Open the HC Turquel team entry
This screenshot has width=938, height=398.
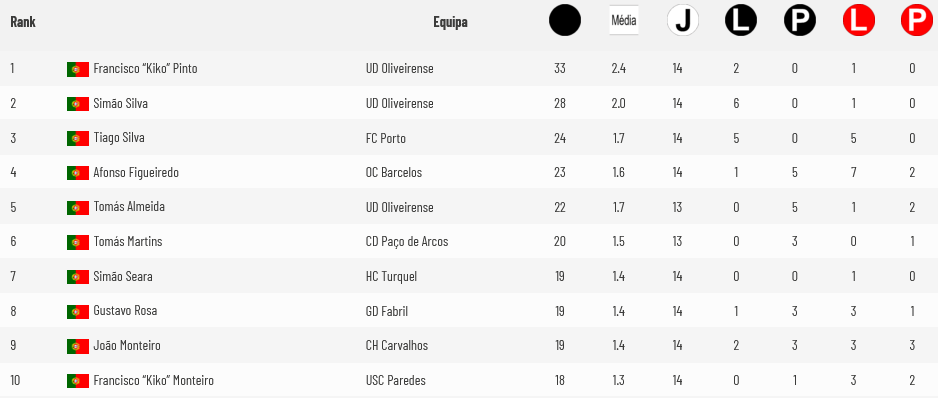pos(391,277)
